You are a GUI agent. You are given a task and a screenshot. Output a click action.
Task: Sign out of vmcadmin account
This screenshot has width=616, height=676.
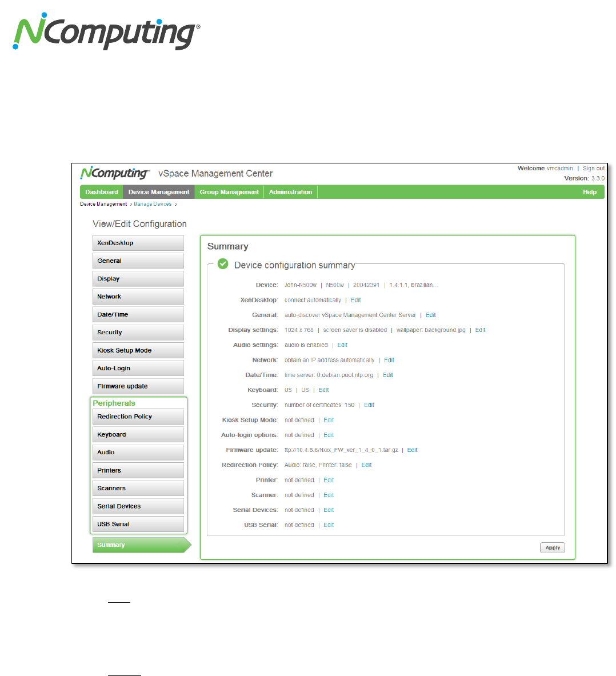coord(594,168)
